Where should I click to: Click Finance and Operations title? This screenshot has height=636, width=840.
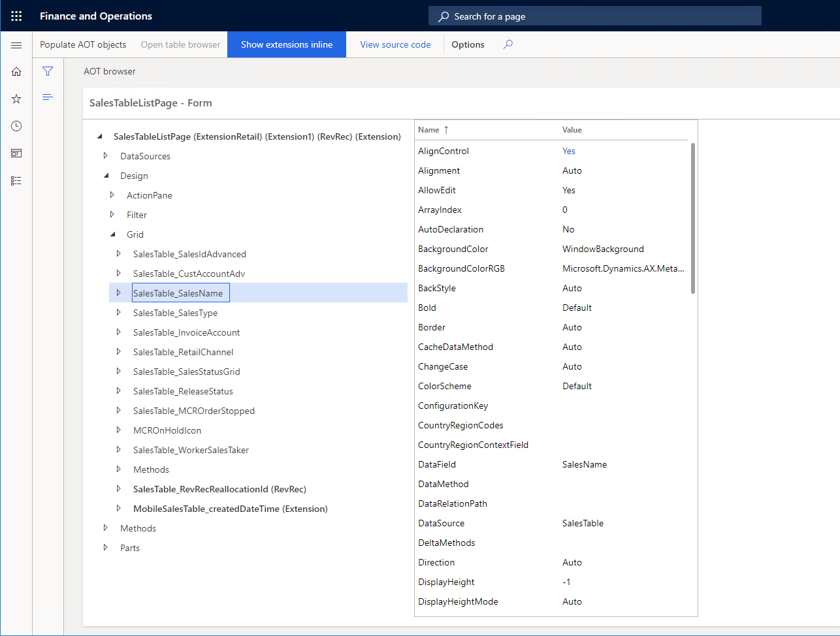click(96, 16)
